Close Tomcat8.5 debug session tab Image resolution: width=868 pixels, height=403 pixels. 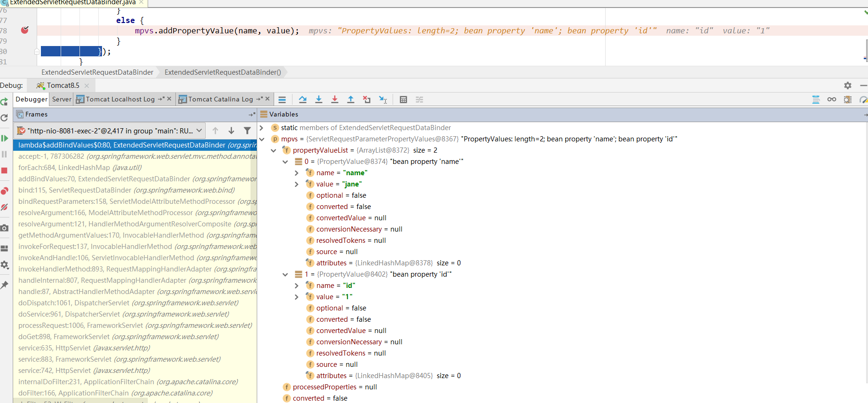coord(87,85)
